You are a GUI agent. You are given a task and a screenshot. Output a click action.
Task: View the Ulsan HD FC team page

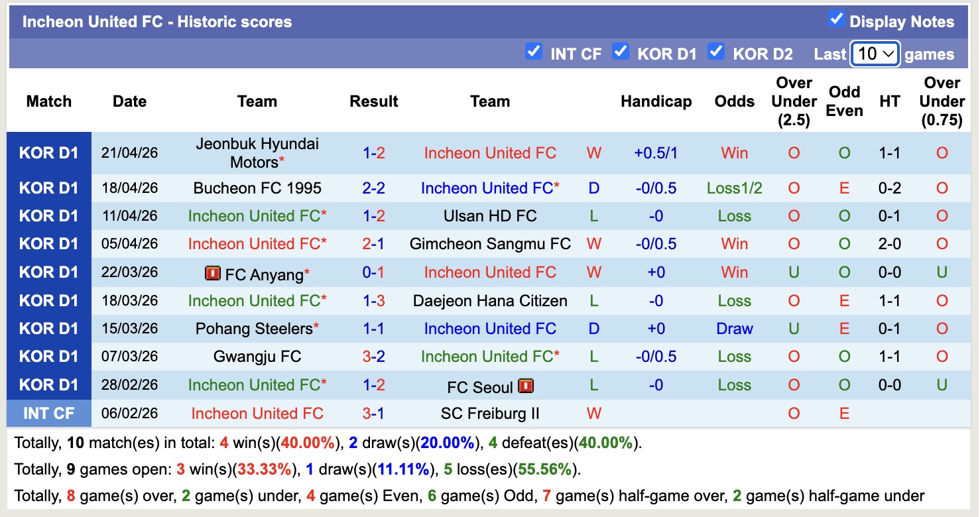click(x=490, y=215)
